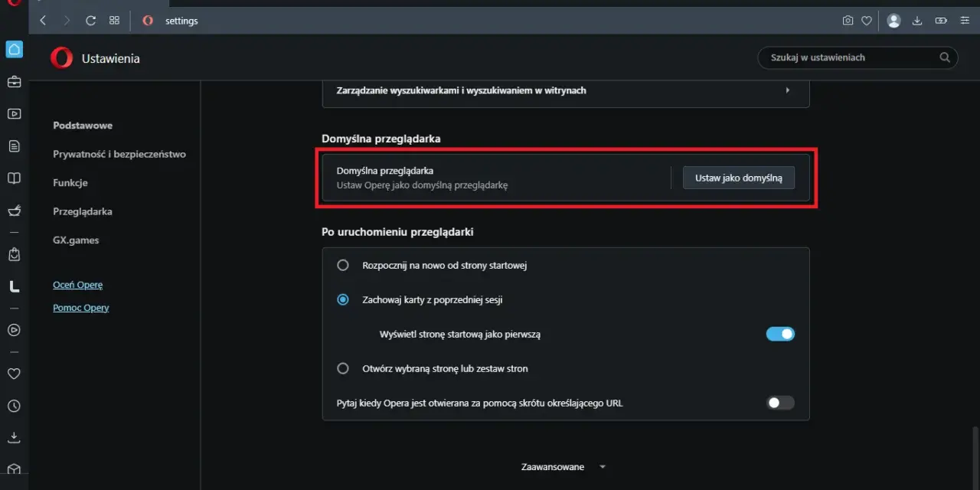The image size is (980, 490).
Task: Open the Podstawowe settings category
Action: click(83, 126)
